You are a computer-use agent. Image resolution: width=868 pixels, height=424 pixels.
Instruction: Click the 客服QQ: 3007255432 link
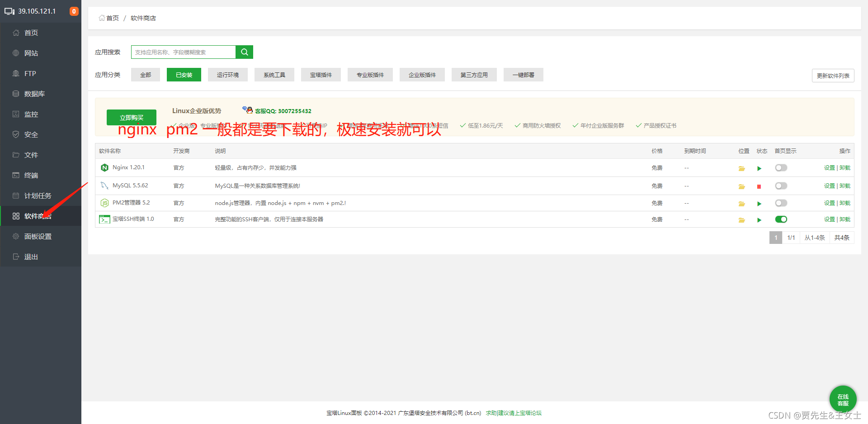click(x=283, y=111)
